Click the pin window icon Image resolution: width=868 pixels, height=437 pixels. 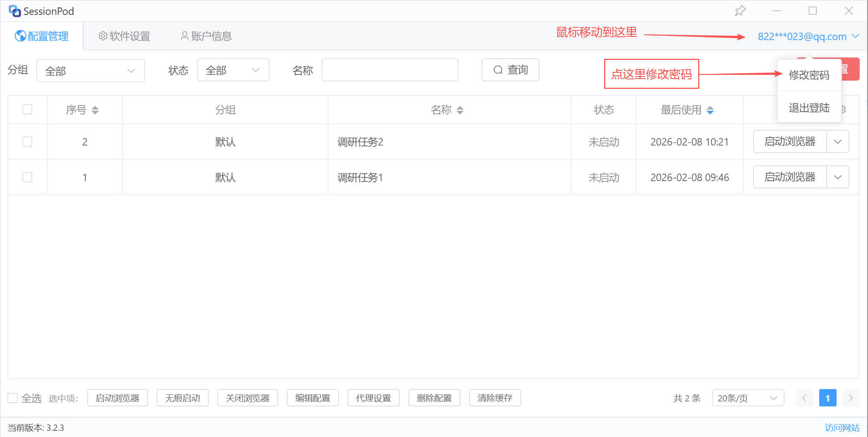coord(740,11)
